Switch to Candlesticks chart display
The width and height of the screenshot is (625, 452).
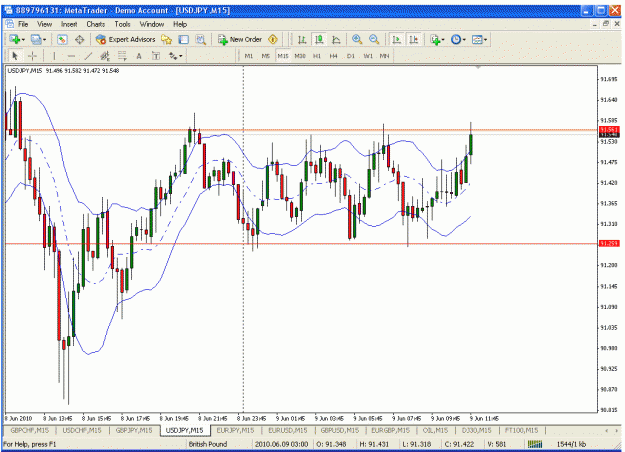[x=319, y=39]
